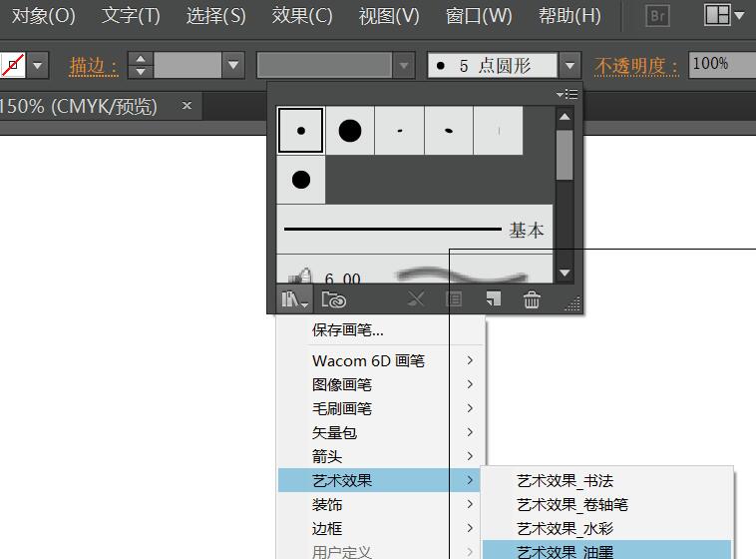Open the Adobe Bridge (Br) icon
756x559 pixels.
pyautogui.click(x=657, y=16)
